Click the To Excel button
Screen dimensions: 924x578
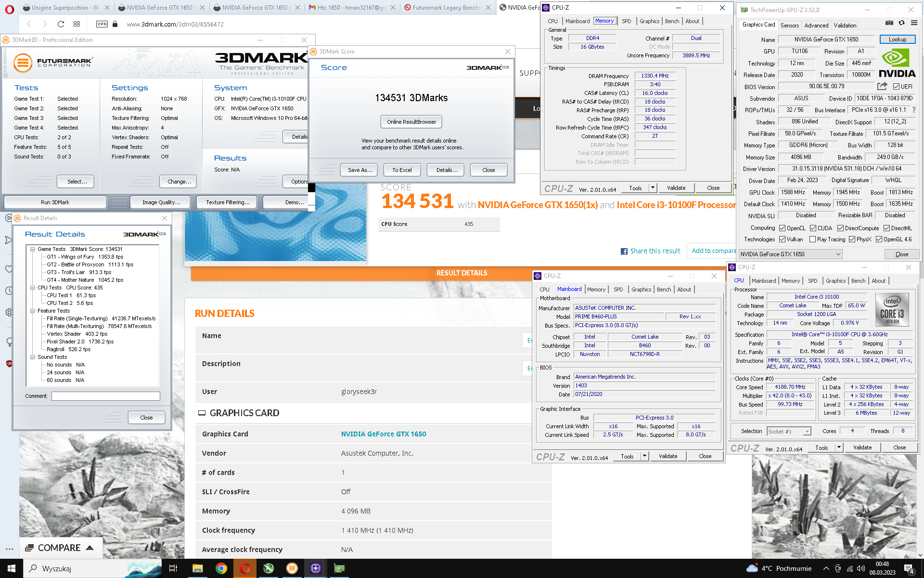[x=402, y=170]
